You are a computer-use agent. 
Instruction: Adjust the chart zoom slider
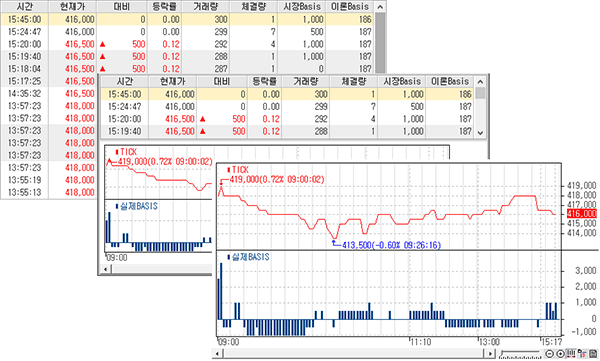(520, 354)
